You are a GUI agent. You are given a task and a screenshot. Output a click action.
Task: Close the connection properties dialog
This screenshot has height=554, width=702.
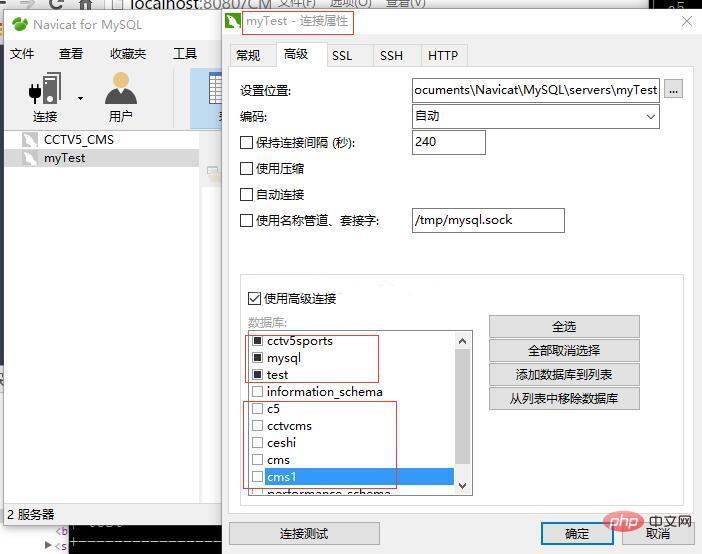pyautogui.click(x=687, y=21)
